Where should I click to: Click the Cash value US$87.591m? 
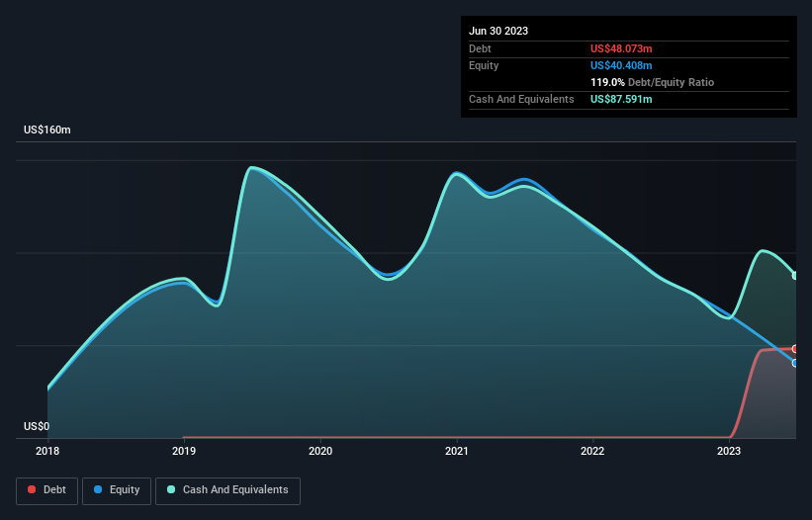tap(621, 99)
